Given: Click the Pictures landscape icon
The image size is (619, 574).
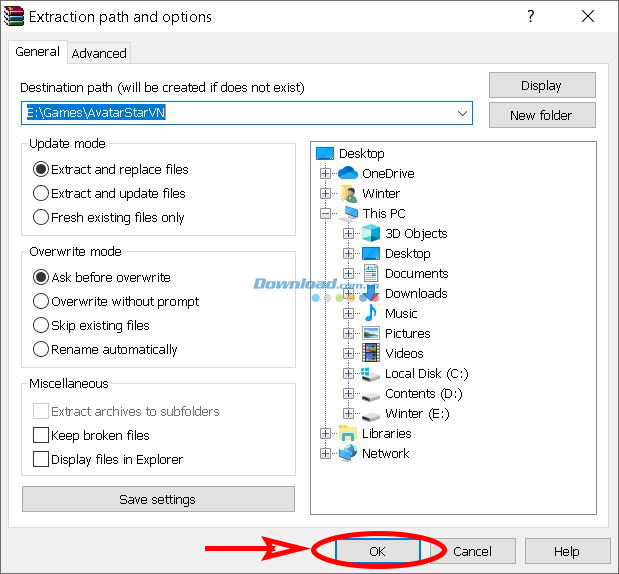Looking at the screenshot, I should click(371, 333).
